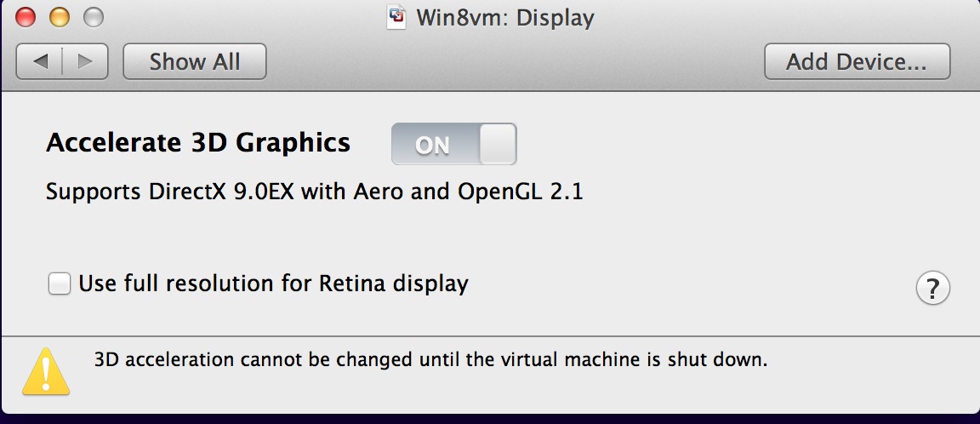Enable Use full resolution for Retina display
Viewport: 980px width, 424px height.
(x=60, y=284)
